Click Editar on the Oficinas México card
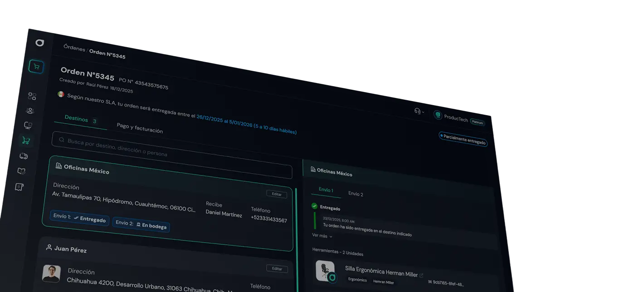 tap(277, 194)
